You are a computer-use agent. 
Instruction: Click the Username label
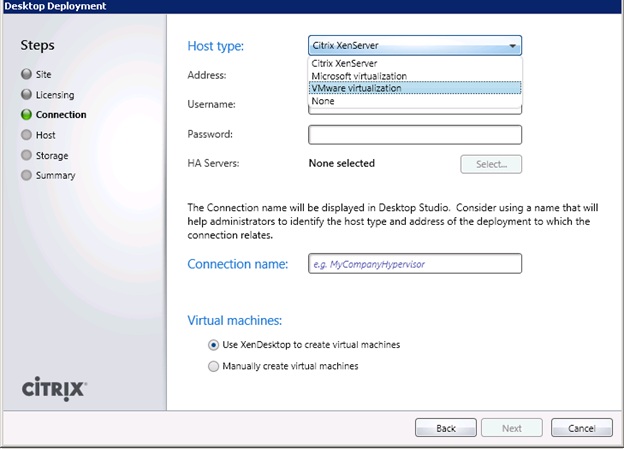click(211, 104)
